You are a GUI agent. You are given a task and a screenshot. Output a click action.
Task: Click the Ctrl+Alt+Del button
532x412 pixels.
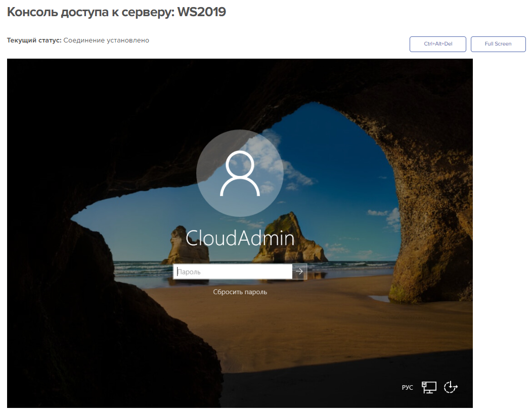(437, 44)
